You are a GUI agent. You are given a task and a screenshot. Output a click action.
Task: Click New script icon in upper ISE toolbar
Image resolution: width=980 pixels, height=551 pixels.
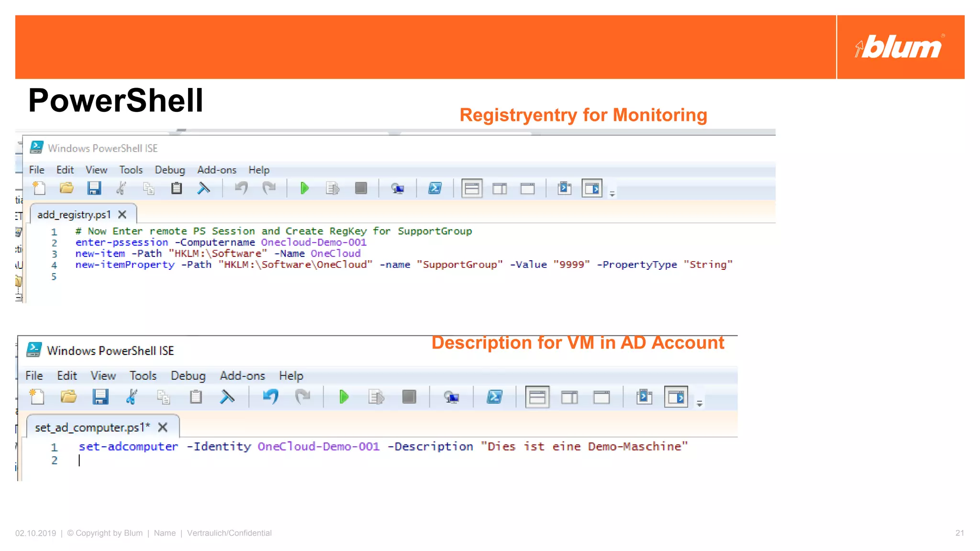[x=39, y=188]
